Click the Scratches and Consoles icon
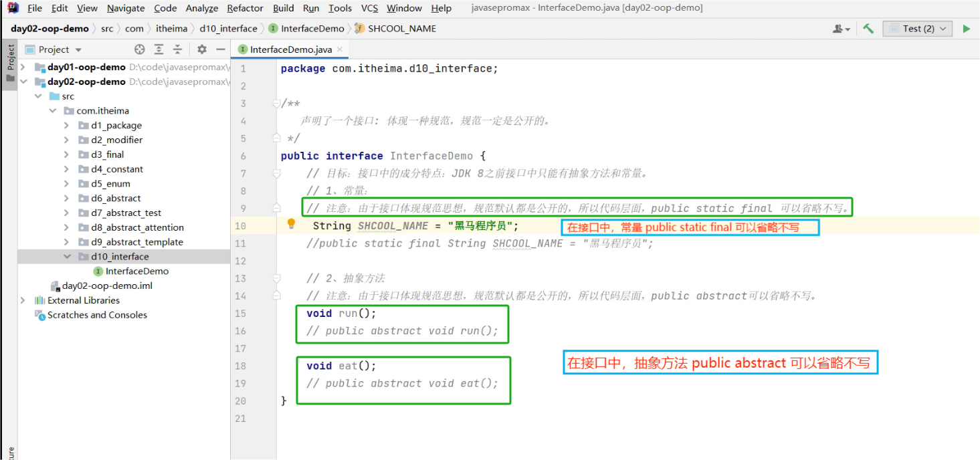This screenshot has width=980, height=460. (x=39, y=315)
